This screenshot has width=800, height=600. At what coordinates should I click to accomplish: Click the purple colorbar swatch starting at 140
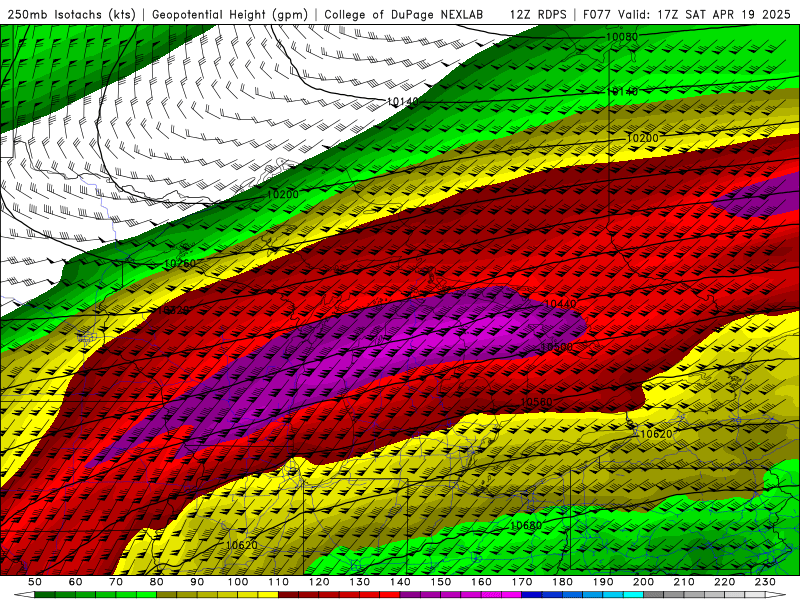[x=410, y=595]
